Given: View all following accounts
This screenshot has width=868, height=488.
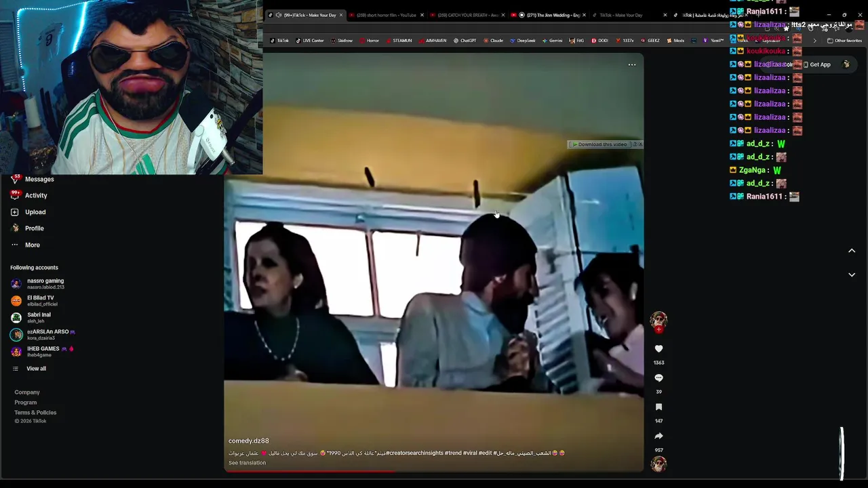Looking at the screenshot, I should [29, 369].
